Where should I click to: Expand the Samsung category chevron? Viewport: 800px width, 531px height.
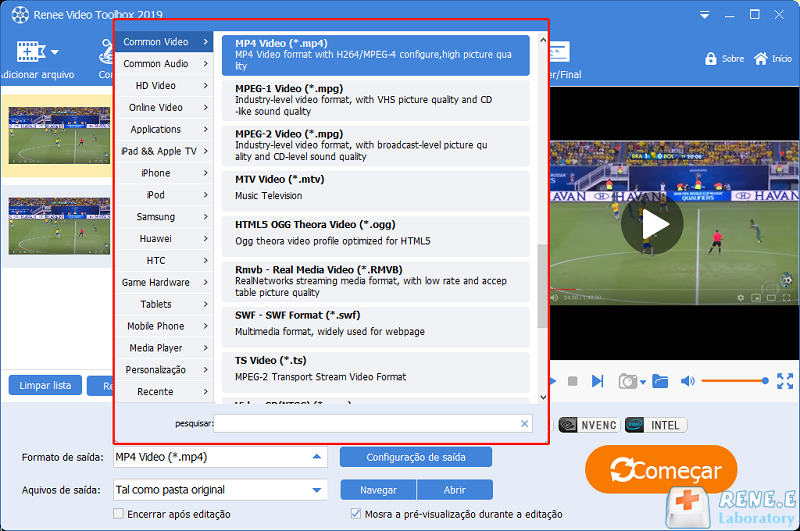(x=206, y=217)
